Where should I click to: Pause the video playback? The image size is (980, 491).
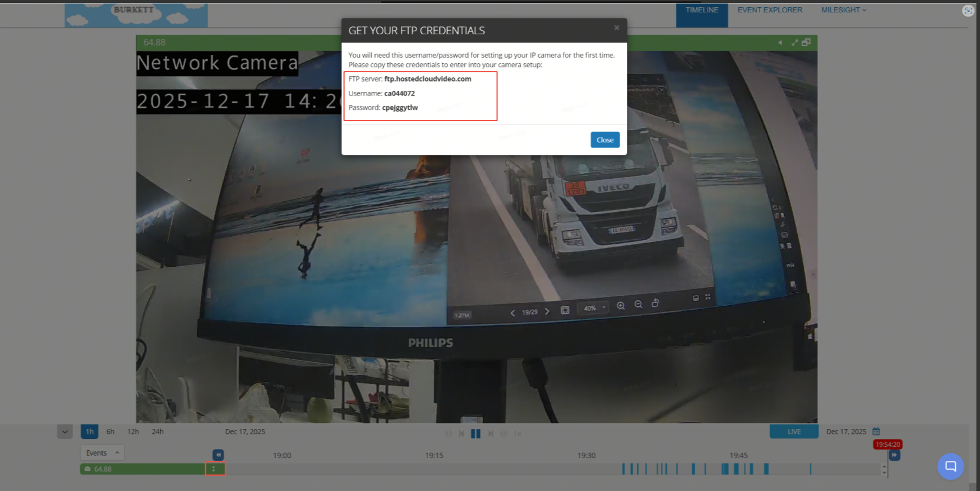click(x=476, y=434)
